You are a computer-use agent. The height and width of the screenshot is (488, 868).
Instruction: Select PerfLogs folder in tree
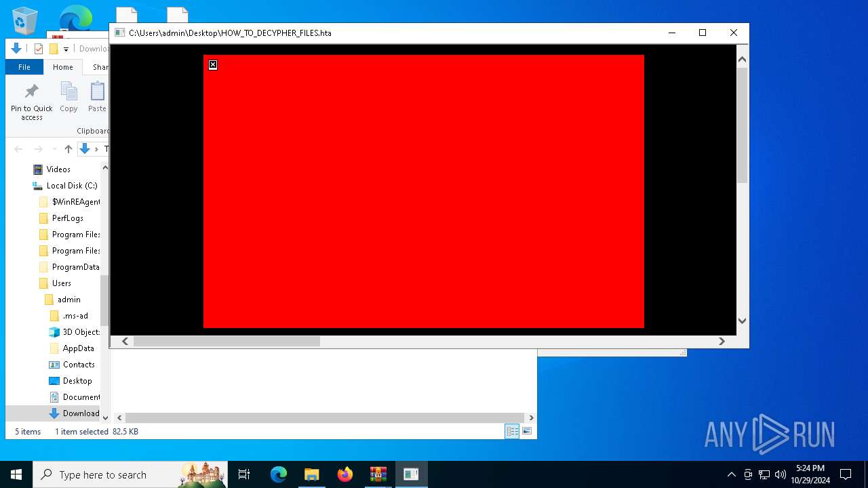pos(68,218)
